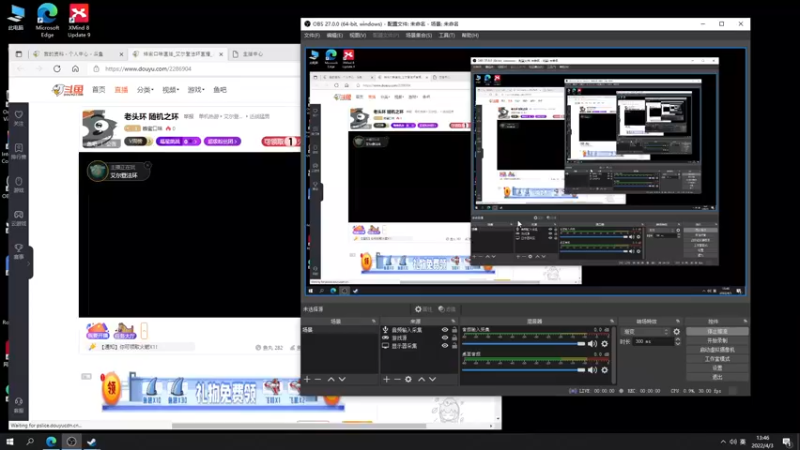The height and width of the screenshot is (450, 800).
Task: Mute 音频输入采集 speaker icon in mixer
Action: pyautogui.click(x=592, y=344)
